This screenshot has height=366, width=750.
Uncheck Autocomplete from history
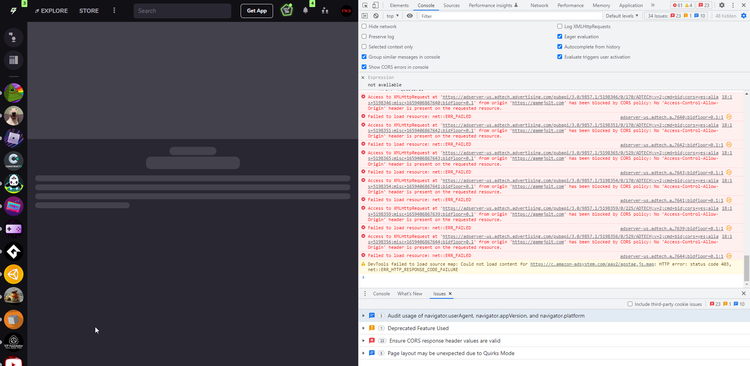560,47
